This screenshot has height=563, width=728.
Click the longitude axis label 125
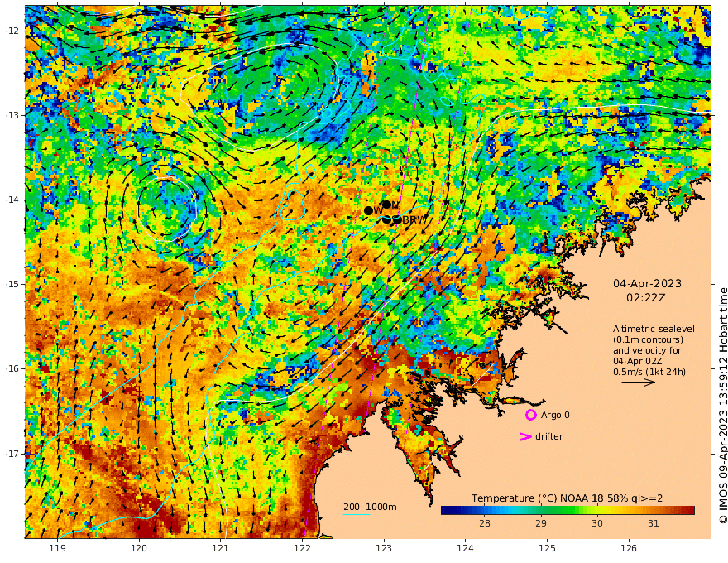click(x=547, y=548)
